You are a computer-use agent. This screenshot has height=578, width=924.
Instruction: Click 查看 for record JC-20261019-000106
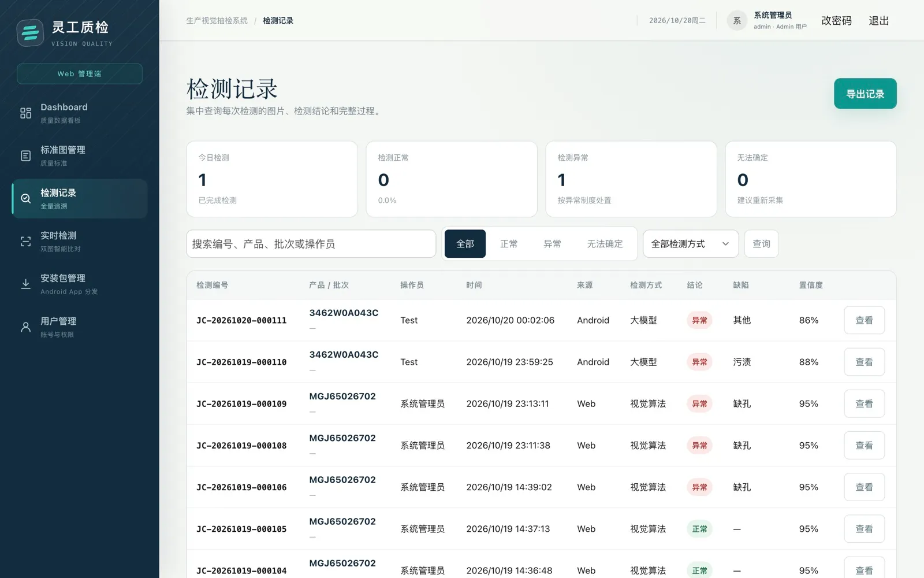(864, 487)
